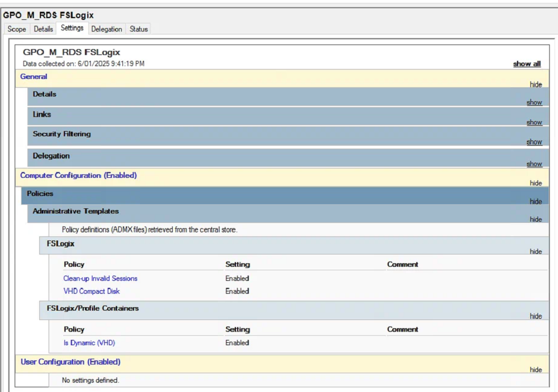Open the Delegation tab
Image resolution: width=558 pixels, height=392 pixels.
point(107,29)
